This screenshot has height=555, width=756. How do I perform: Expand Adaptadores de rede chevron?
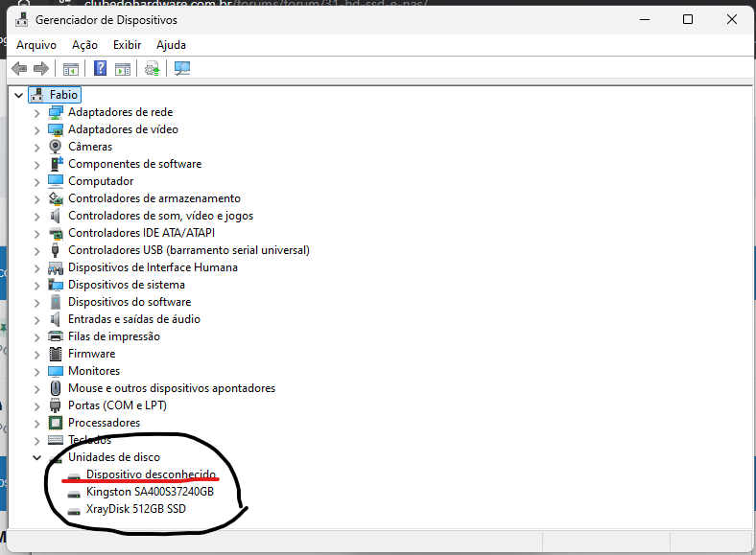(x=37, y=113)
